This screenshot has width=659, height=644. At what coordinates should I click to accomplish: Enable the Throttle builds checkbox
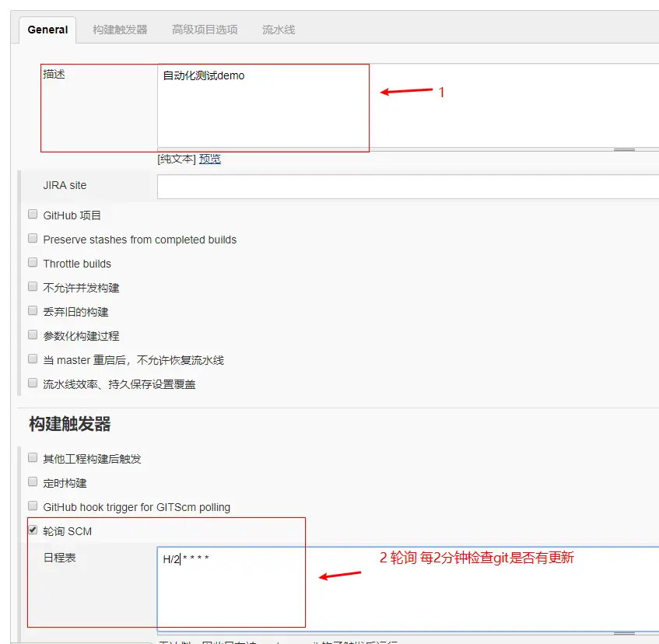coord(33,263)
